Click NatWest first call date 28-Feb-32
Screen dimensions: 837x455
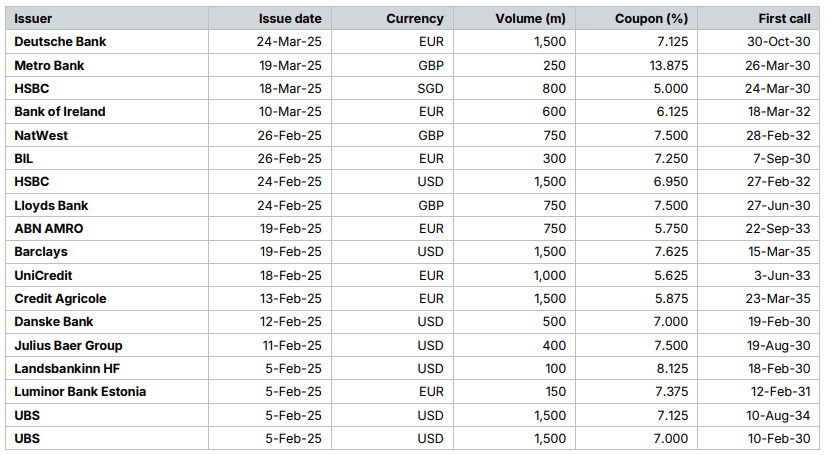[x=778, y=136]
